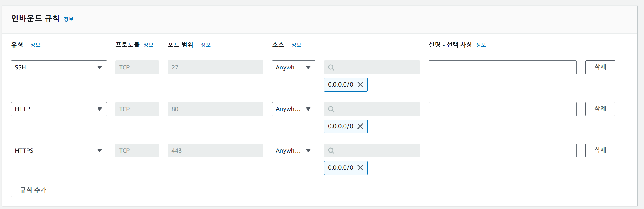This screenshot has width=644, height=209.
Task: Focus the description field for HTTP rule
Action: pos(502,109)
